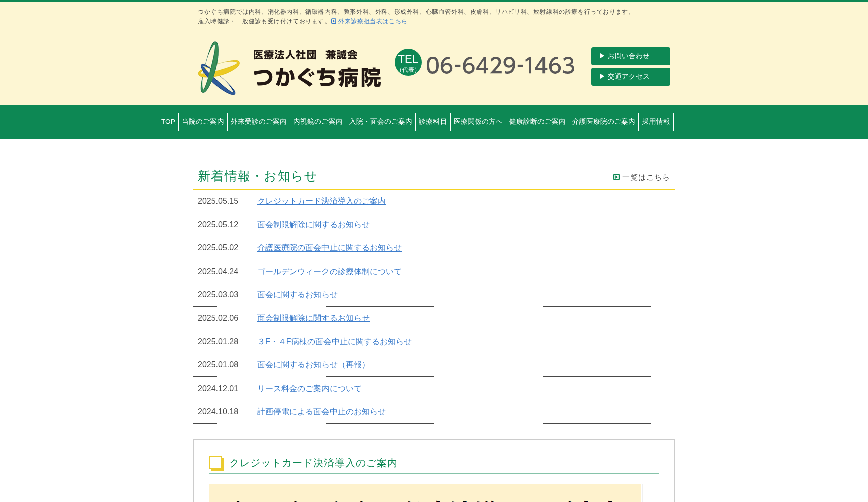Open 計画停電による面会中止のお知らせ link
Image resolution: width=868 pixels, height=502 pixels.
[x=321, y=411]
